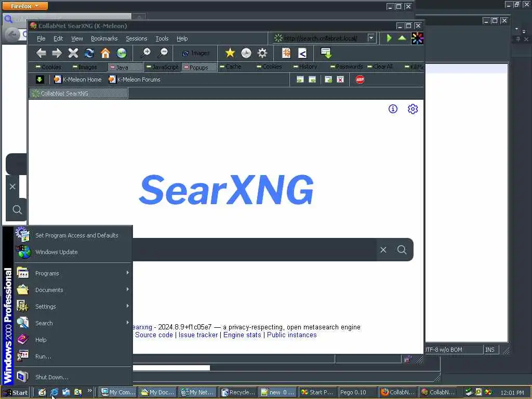Toggle the first Cookies privacy option
Screen dimensions: 532x399
coord(48,67)
